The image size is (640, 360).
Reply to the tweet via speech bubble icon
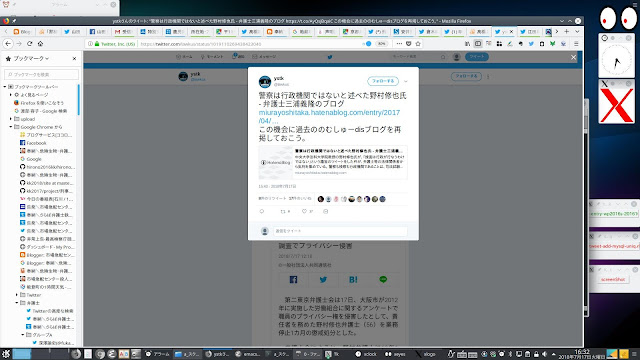point(262,211)
